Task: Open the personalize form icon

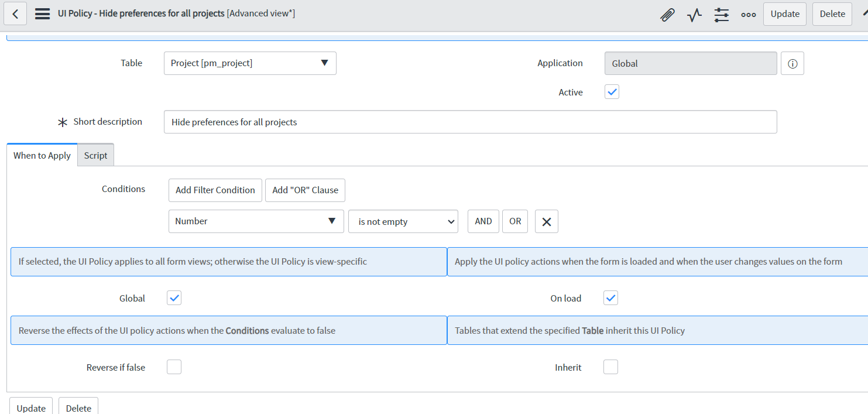Action: click(721, 14)
